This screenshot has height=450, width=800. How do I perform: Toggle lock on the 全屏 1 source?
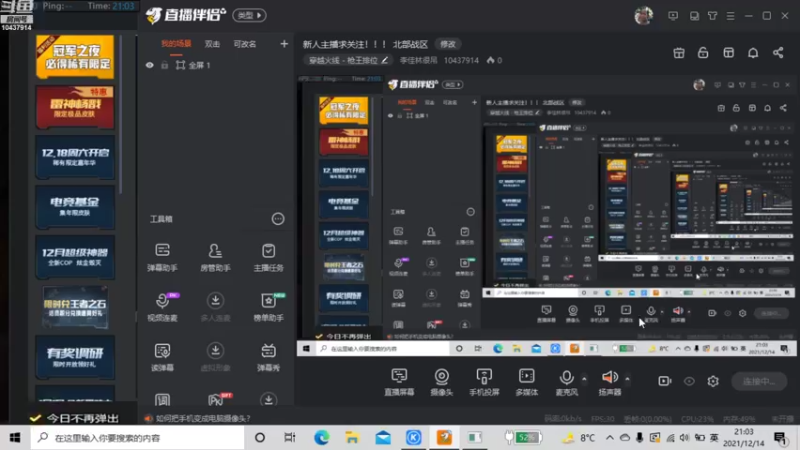(x=164, y=65)
